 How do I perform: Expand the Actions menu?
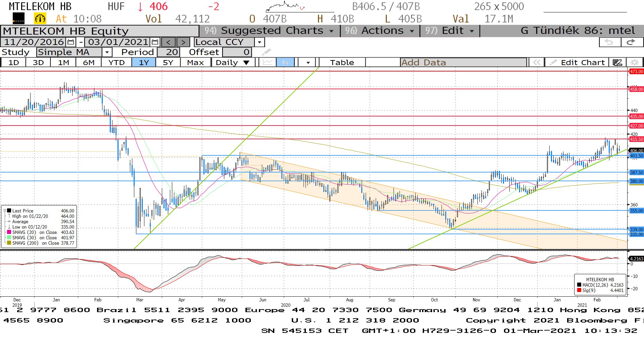coord(380,31)
